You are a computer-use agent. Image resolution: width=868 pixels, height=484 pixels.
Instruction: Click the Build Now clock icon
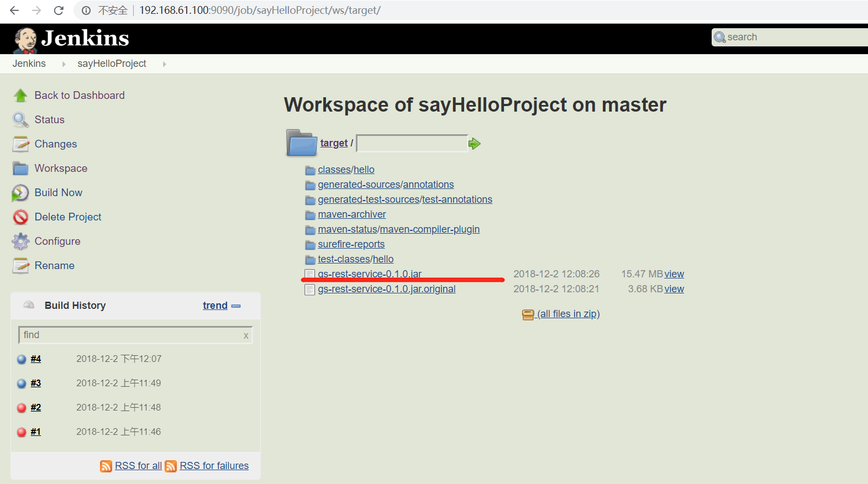tap(20, 193)
